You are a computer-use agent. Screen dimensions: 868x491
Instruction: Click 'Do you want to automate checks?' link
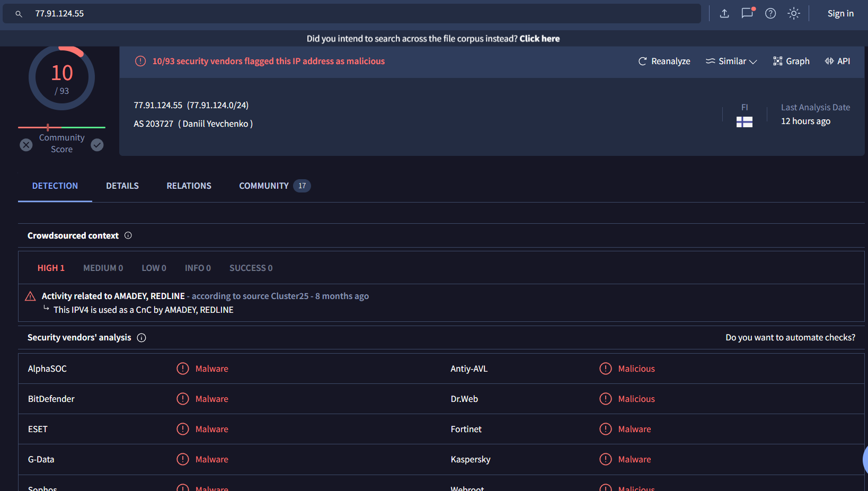[790, 338]
